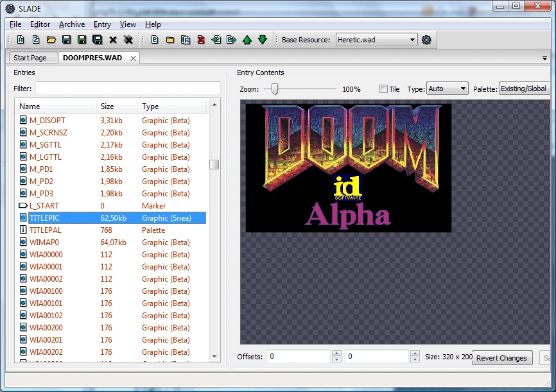Screen dimensions: 556x392
Task: Open Base Resource settings gear
Action: point(426,40)
